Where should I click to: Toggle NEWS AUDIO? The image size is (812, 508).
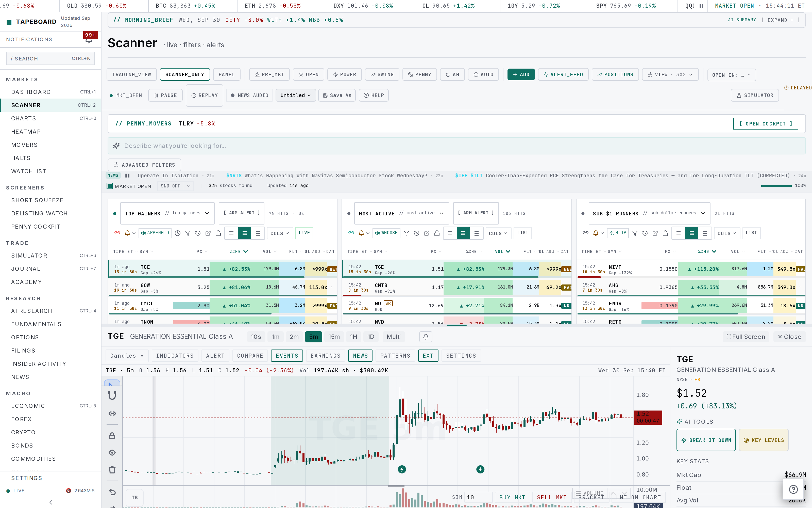click(249, 96)
